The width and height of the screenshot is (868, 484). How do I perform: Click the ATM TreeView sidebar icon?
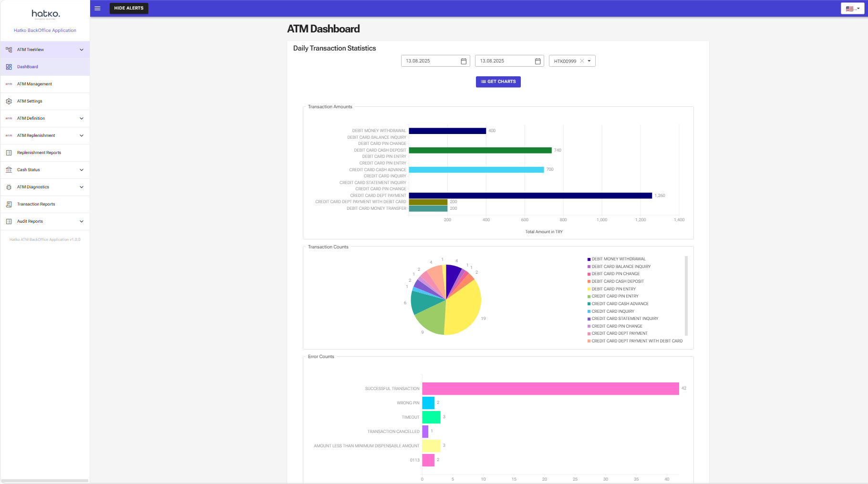(9, 50)
